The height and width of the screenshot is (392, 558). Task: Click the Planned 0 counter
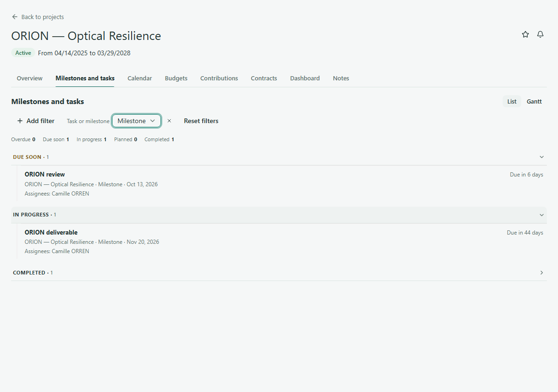pos(126,139)
